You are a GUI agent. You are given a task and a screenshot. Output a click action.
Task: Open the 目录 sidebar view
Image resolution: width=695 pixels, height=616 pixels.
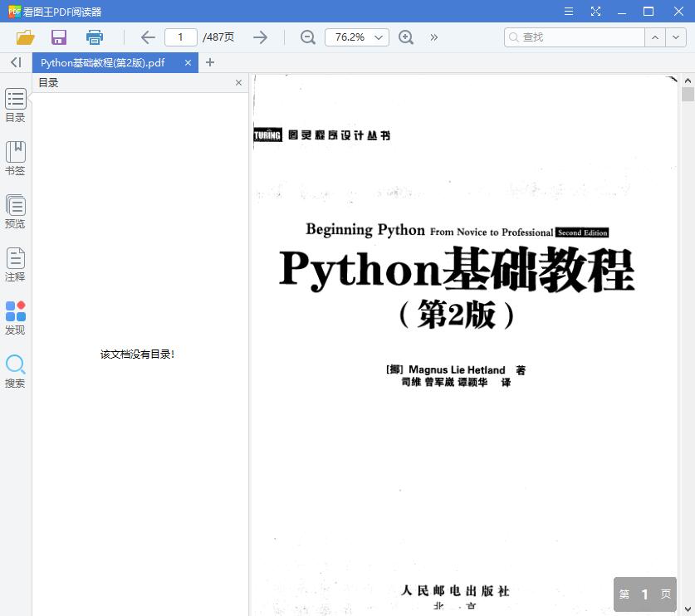click(16, 105)
